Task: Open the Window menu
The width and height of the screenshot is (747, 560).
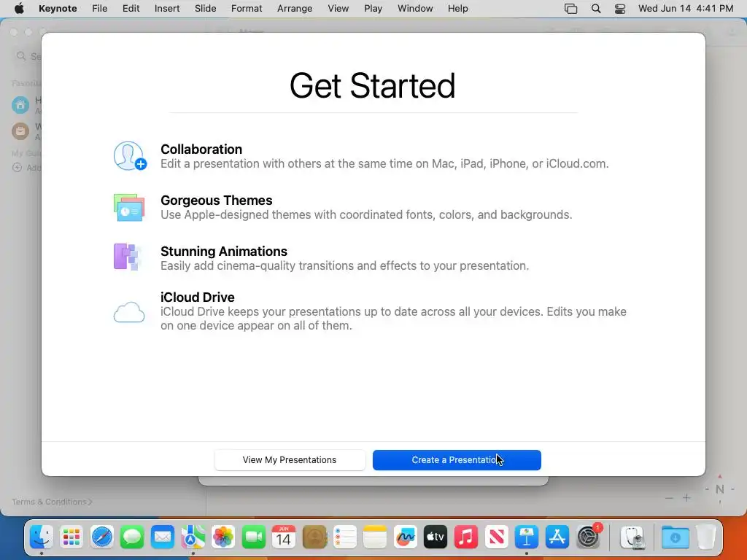Action: coord(415,9)
